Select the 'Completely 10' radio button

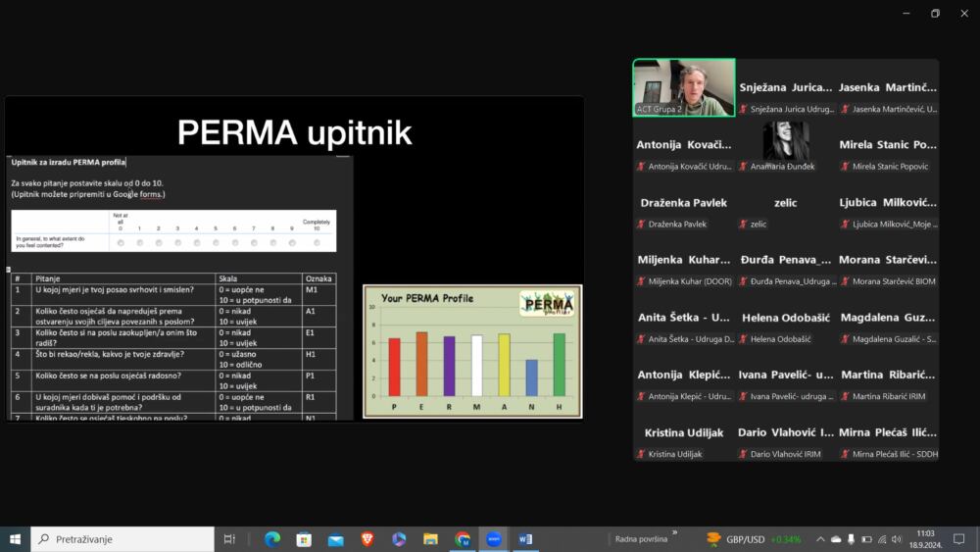pyautogui.click(x=317, y=242)
